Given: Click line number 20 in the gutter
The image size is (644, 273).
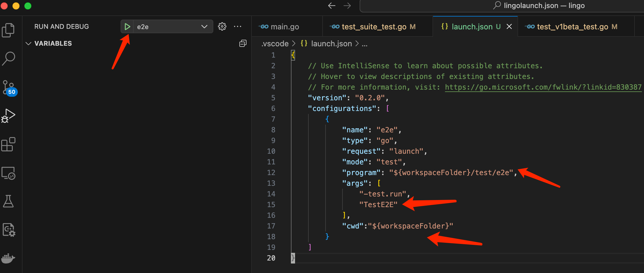Looking at the screenshot, I should click(x=271, y=258).
